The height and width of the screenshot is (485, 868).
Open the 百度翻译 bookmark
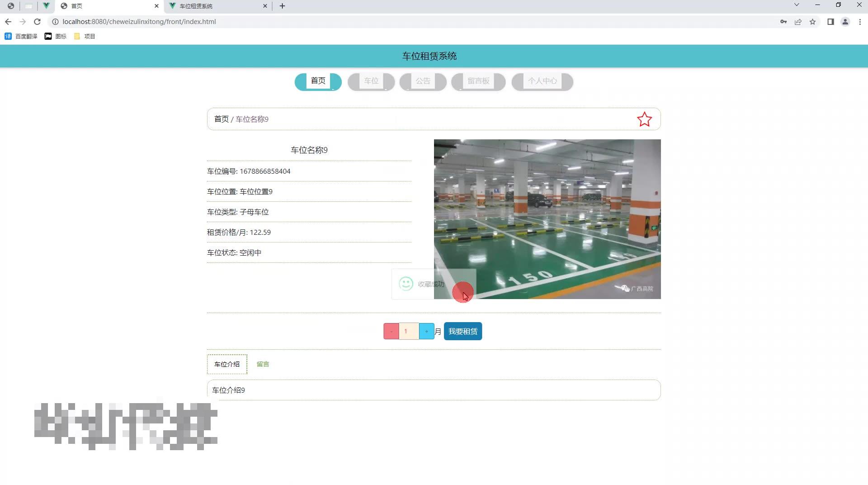tap(21, 36)
